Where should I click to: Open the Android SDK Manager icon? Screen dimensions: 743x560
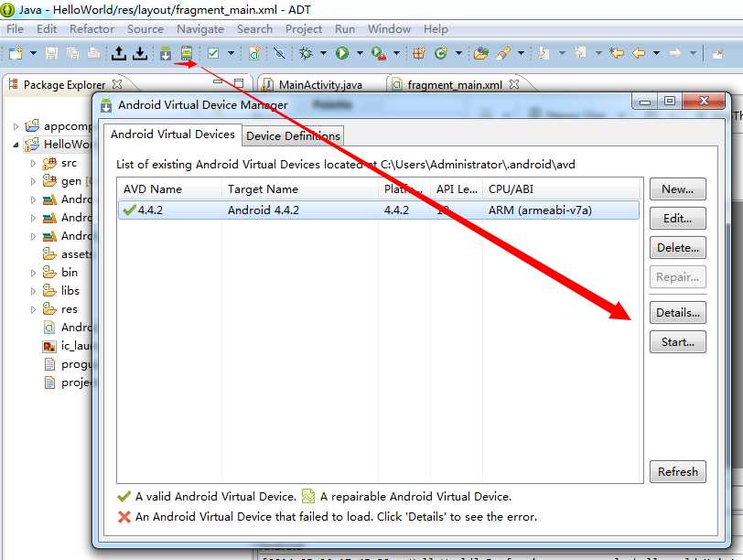pyautogui.click(x=166, y=53)
